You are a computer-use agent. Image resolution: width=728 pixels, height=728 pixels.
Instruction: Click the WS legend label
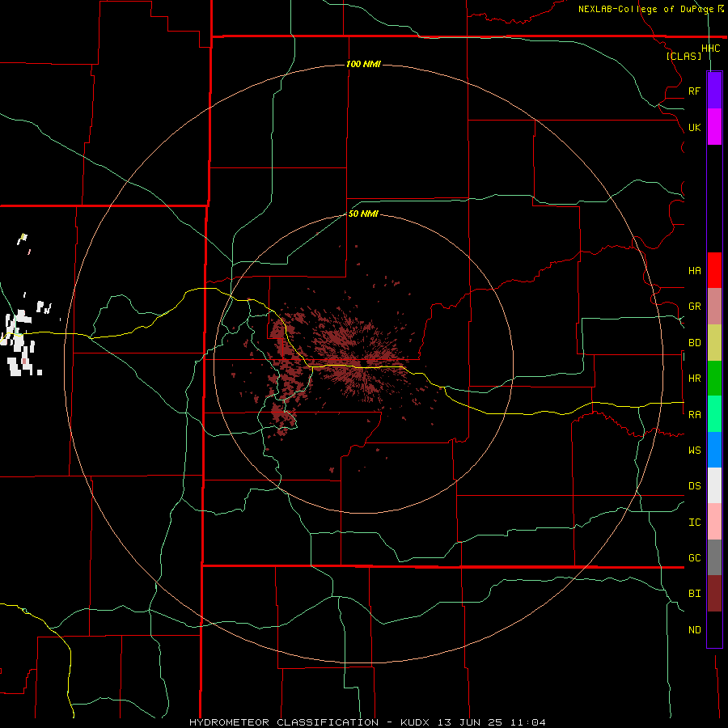click(694, 451)
